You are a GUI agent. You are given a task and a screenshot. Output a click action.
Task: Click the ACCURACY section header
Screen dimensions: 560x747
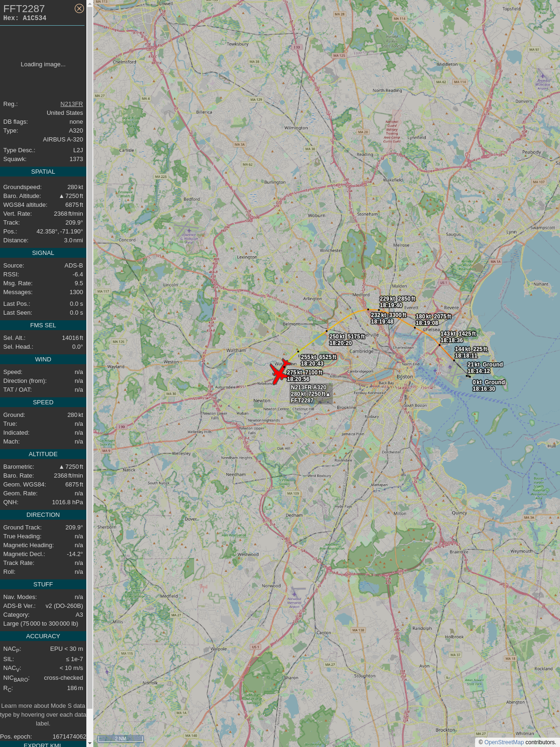click(43, 636)
